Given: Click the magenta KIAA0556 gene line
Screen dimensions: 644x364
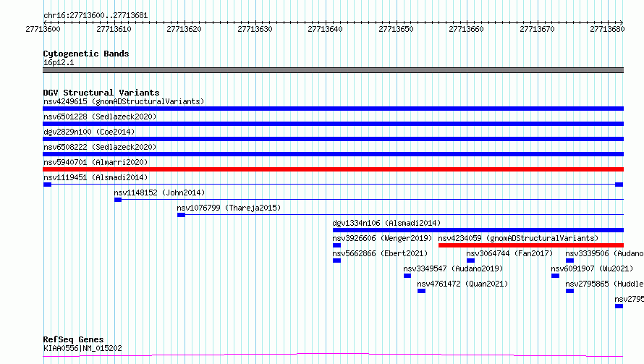Looking at the screenshot, I should [x=333, y=355].
